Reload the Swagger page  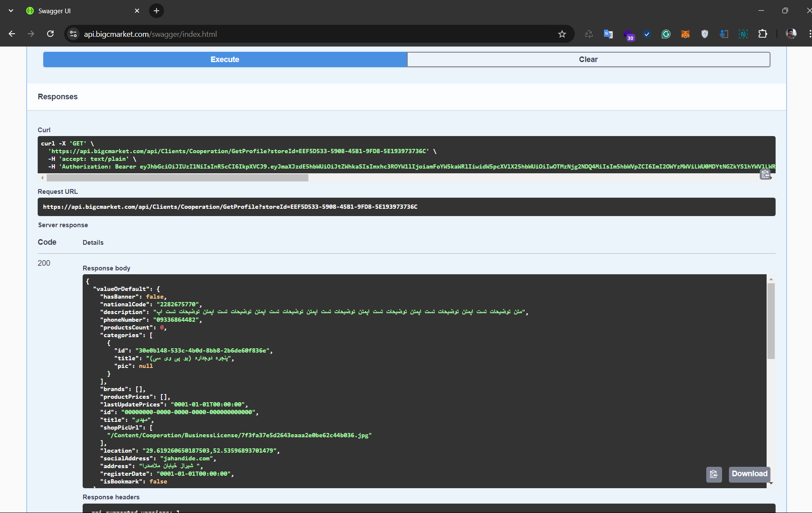[51, 34]
